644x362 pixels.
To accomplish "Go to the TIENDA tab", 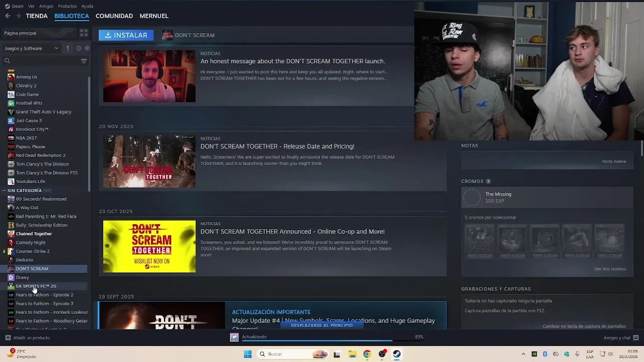I will (37, 16).
